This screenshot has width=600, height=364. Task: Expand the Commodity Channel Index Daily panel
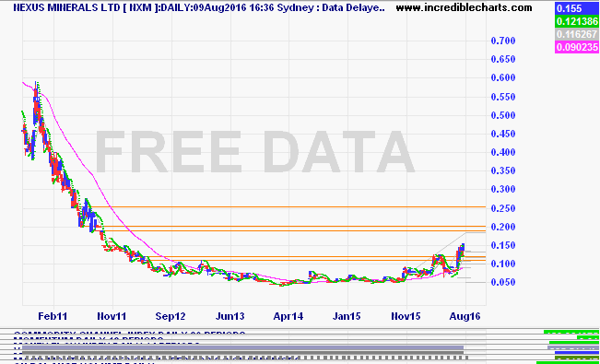(x=130, y=333)
